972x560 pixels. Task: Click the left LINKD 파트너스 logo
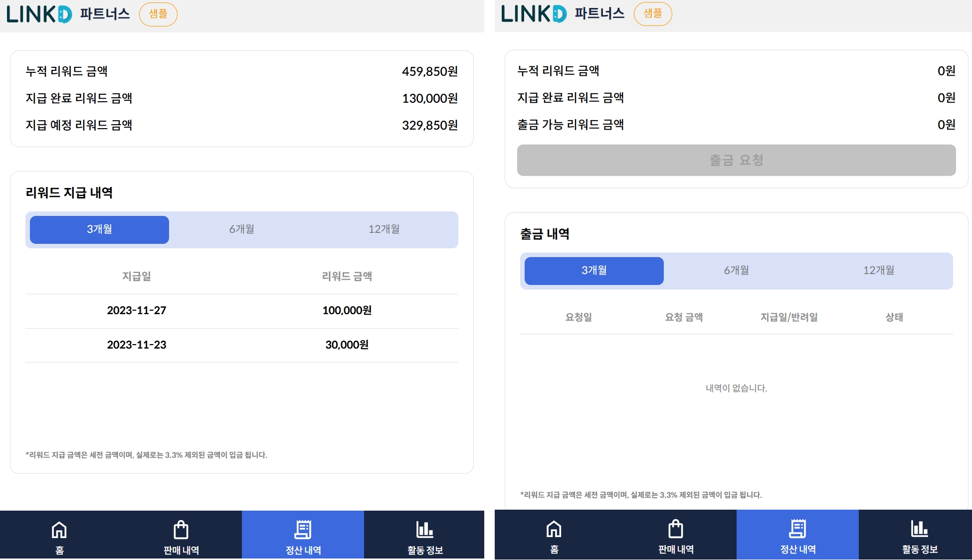pyautogui.click(x=68, y=14)
